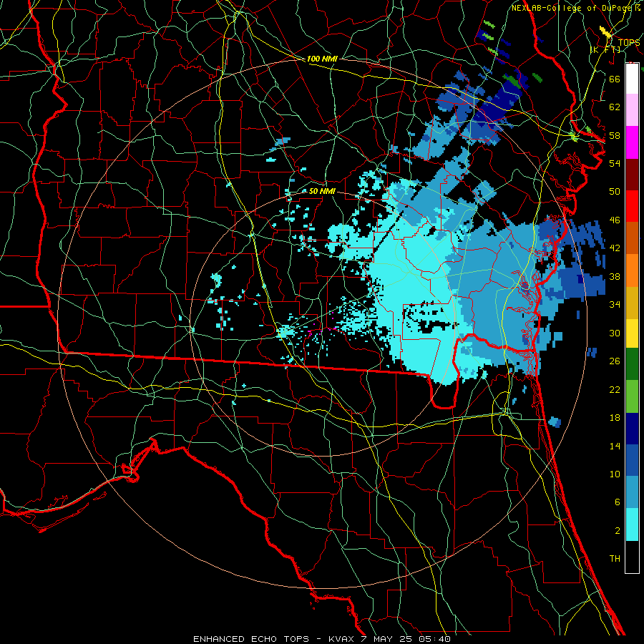Click the 2 legend value
644x644 pixels.
(617, 530)
